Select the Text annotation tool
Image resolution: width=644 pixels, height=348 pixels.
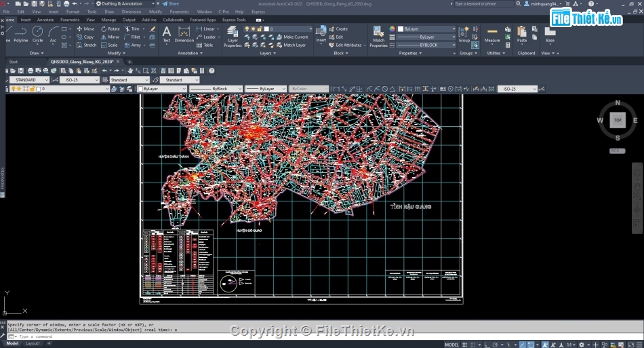click(x=166, y=34)
